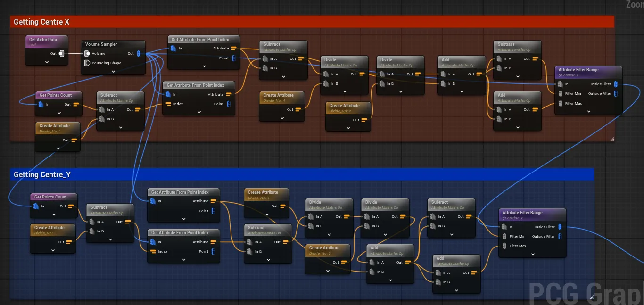644x305 pixels.
Task: Click In pin of Get Points Count in Centre_Y
Action: [36, 206]
